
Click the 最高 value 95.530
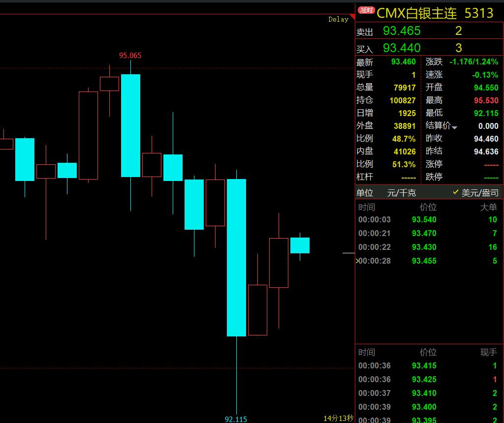coord(486,100)
